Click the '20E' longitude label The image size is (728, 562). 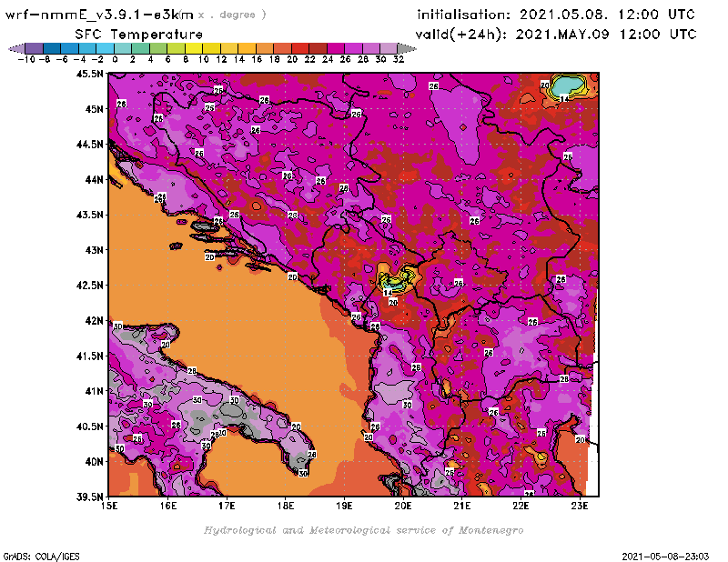click(403, 506)
